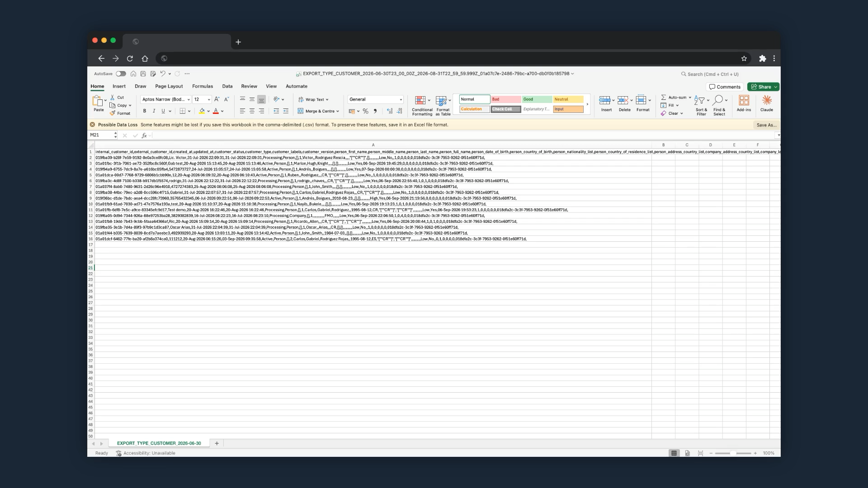Image resolution: width=868 pixels, height=488 pixels.
Task: Click the Save icon in the title bar
Action: pyautogui.click(x=143, y=74)
